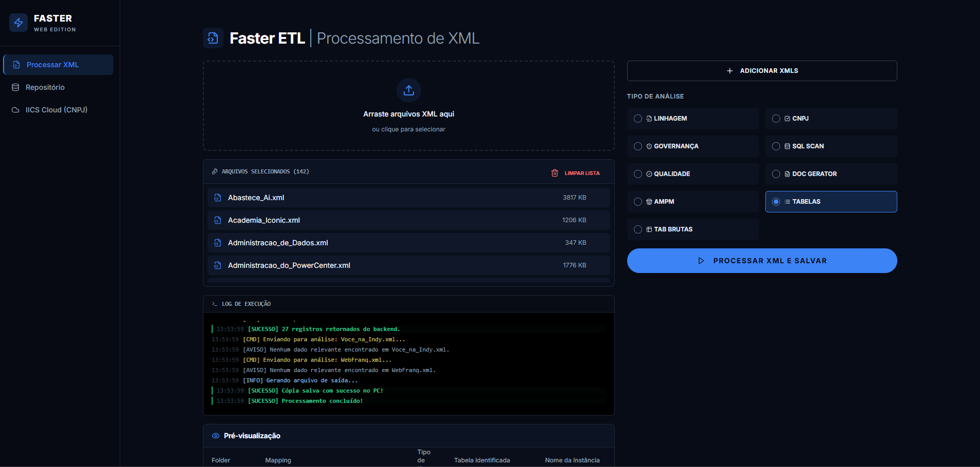Click 'ou clique para selecionar' text
The image size is (980, 467).
(x=409, y=129)
